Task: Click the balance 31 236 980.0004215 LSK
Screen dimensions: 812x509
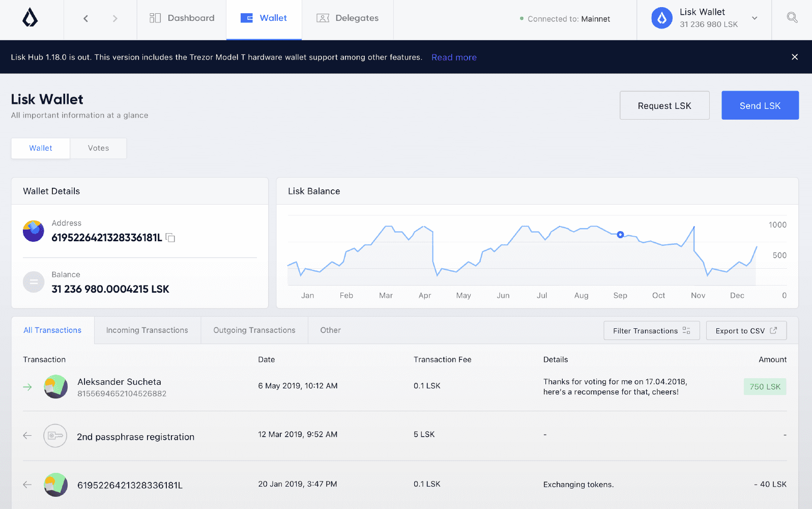Action: click(110, 289)
